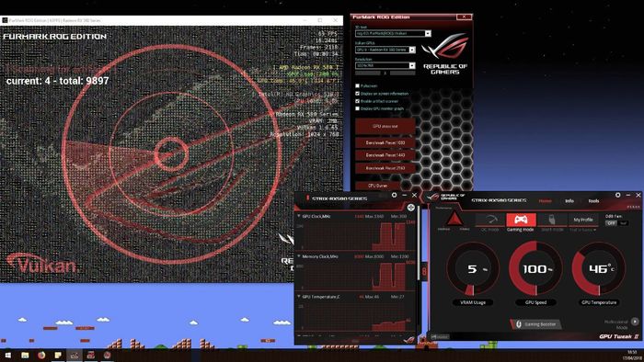Open the Vulkan GPUs dropdown
Image resolution: width=644 pixels, height=362 pixels.
[412, 50]
